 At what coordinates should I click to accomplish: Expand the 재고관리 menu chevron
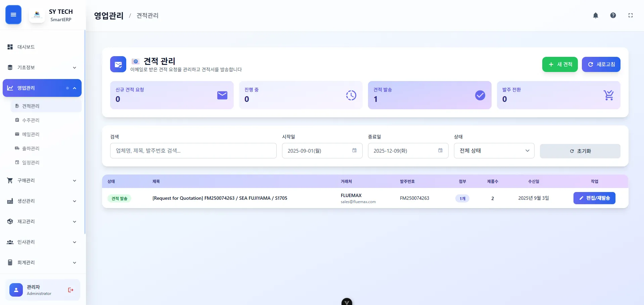(75, 222)
